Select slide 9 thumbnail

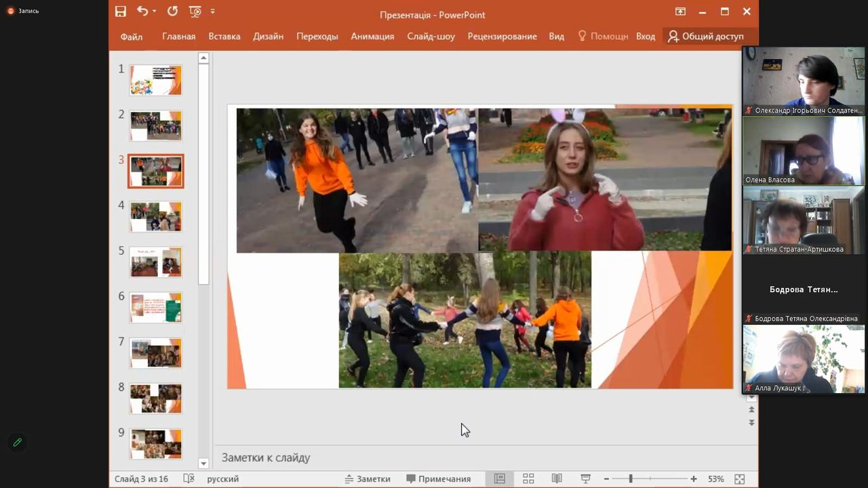point(156,444)
